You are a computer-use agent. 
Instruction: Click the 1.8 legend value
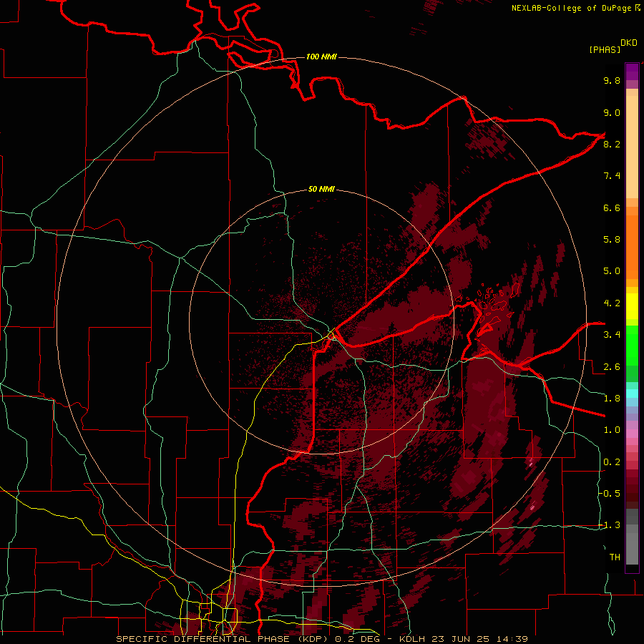coord(612,399)
